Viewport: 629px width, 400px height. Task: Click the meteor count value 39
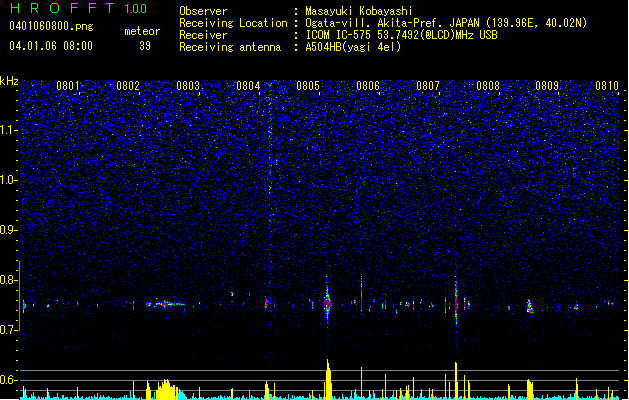coord(145,46)
